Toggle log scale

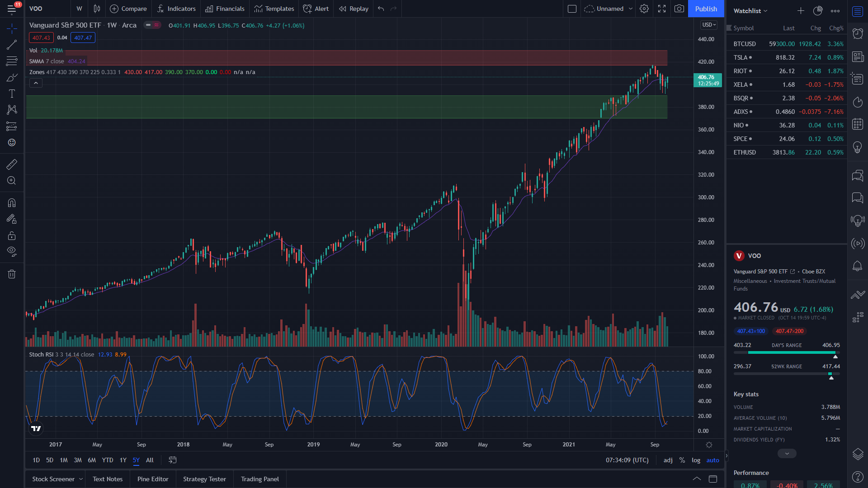click(696, 460)
